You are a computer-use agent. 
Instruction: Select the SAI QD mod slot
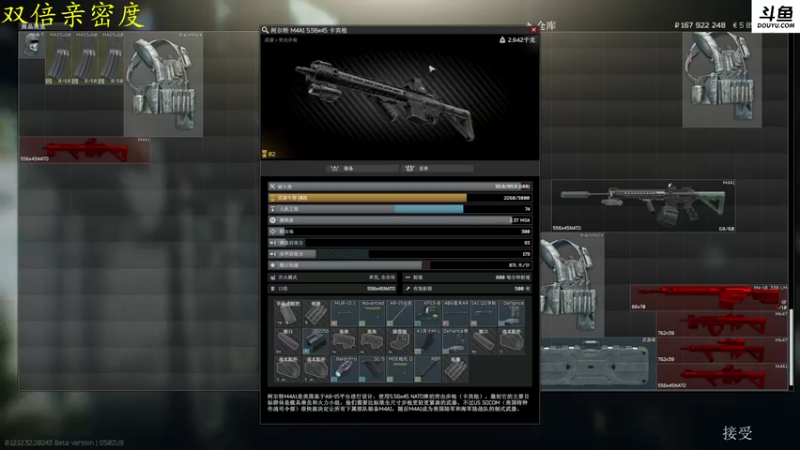pos(483,313)
